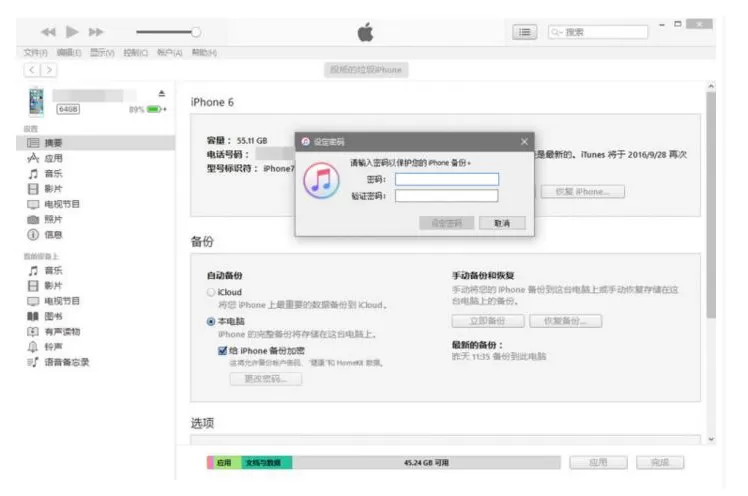
Task: Click the 应用 apply button at bottom
Action: pos(598,462)
